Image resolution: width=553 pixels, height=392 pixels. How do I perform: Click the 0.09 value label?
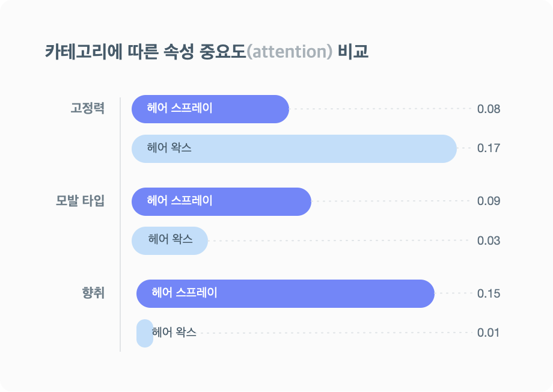pyautogui.click(x=489, y=201)
